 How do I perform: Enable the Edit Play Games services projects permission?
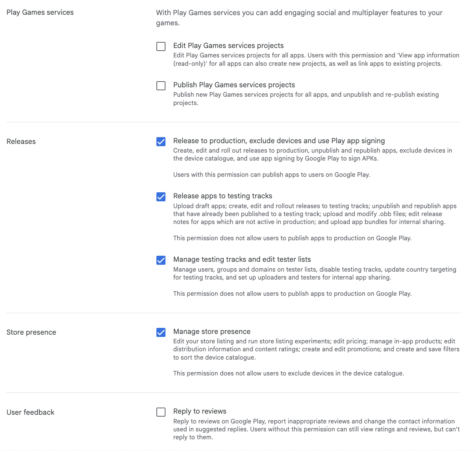pos(161,46)
